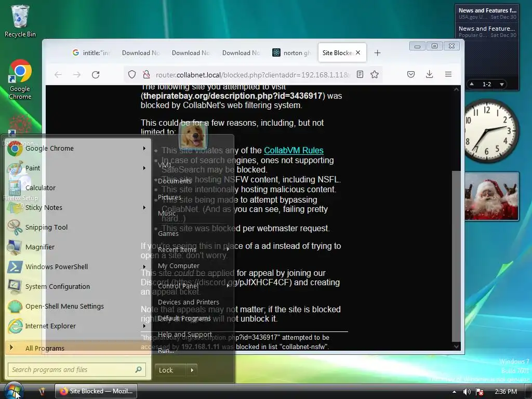Switch to norton gh tab
The width and height of the screenshot is (532, 399).
[x=292, y=52]
